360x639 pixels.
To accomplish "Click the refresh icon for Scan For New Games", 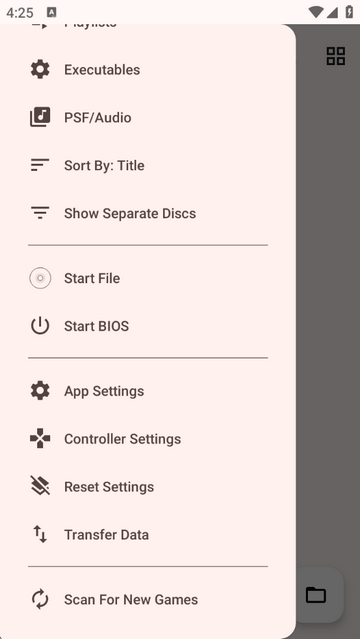I will (x=40, y=599).
